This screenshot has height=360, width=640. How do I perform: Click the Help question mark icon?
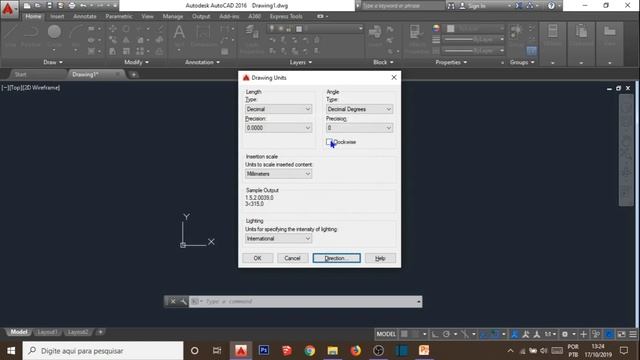[551, 6]
